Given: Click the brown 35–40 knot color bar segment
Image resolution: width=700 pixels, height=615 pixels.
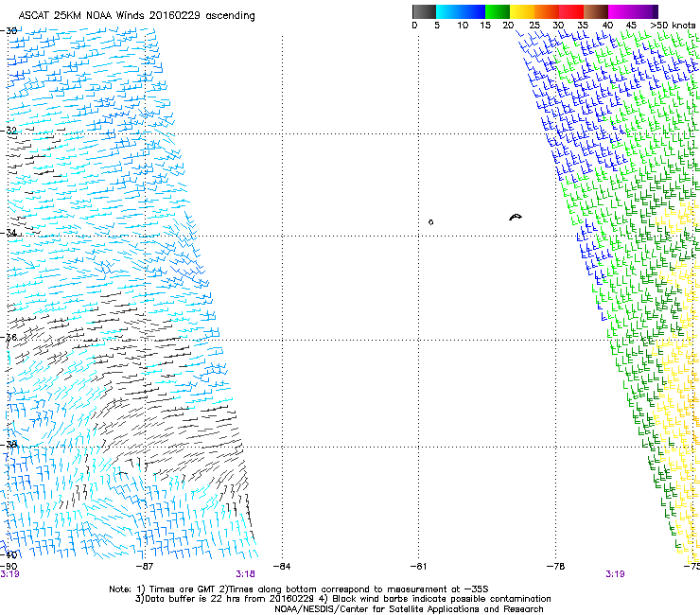Looking at the screenshot, I should point(596,11).
